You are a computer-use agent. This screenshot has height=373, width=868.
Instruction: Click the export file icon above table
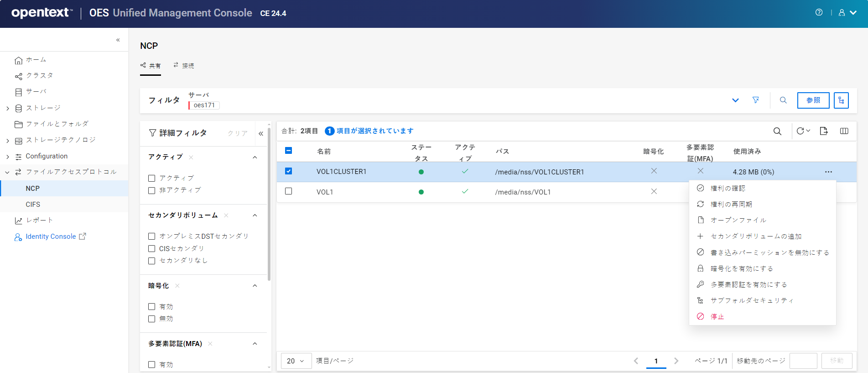click(823, 131)
